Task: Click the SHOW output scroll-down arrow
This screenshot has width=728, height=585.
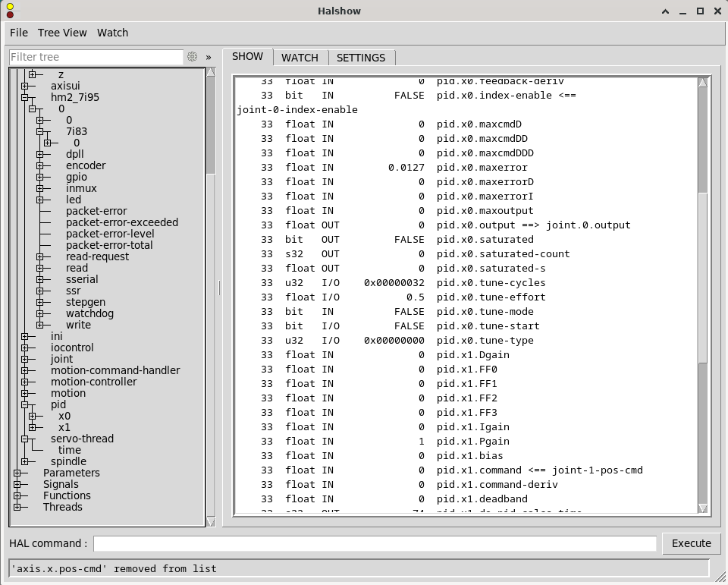Action: point(702,508)
